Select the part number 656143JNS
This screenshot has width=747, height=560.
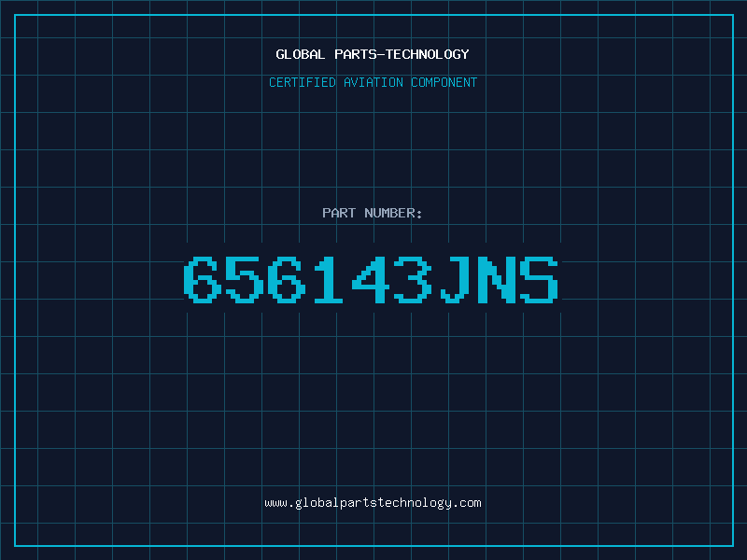coord(371,279)
